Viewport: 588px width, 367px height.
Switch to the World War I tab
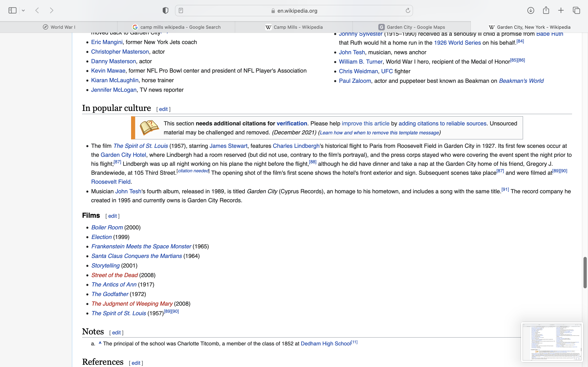(59, 27)
